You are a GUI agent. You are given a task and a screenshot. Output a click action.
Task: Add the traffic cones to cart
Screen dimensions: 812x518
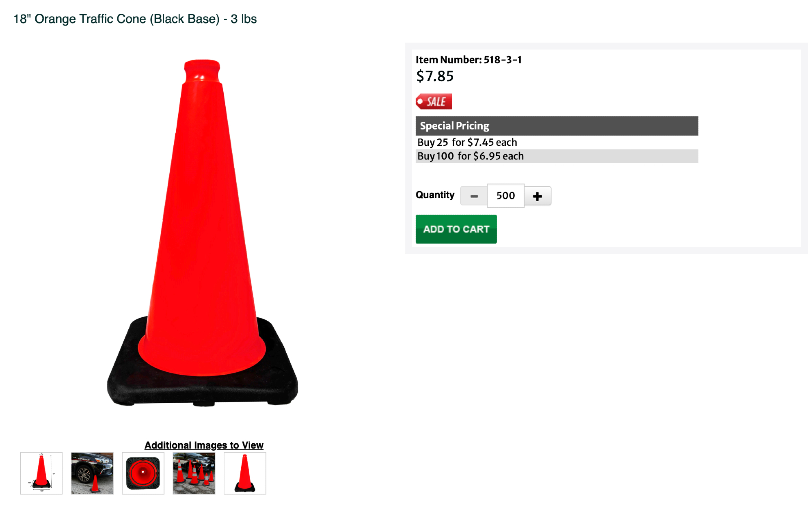(x=456, y=229)
